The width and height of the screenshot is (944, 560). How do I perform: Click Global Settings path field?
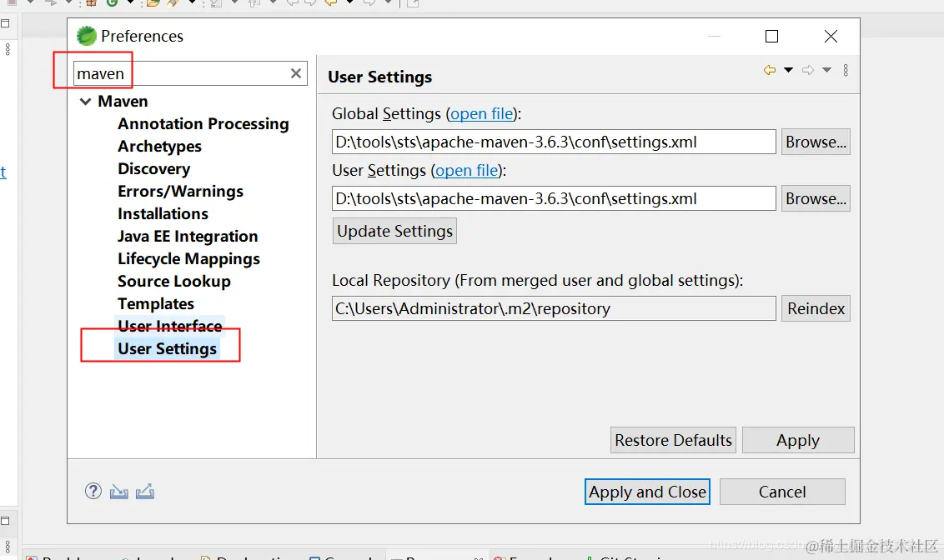(554, 142)
